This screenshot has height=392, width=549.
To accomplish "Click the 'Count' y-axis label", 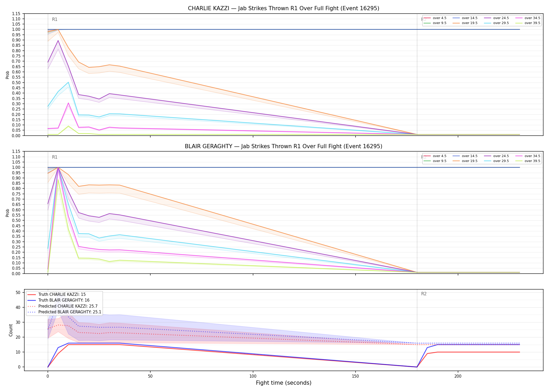I will [11, 330].
